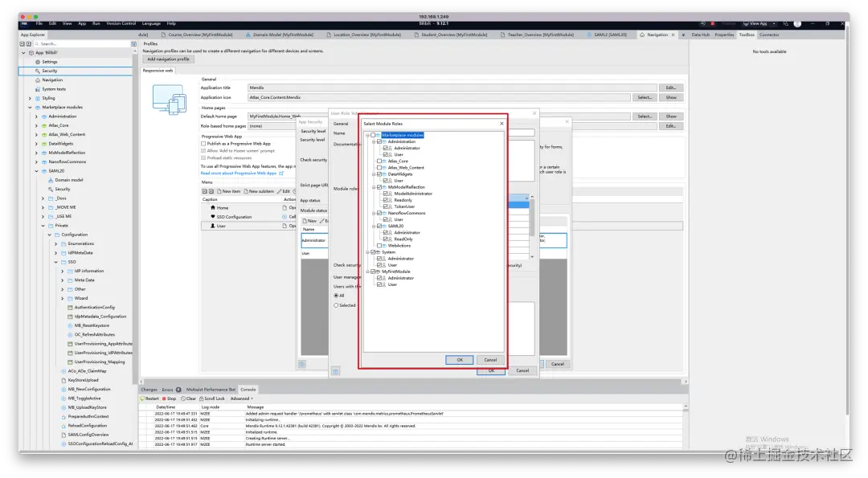The image size is (868, 478).
Task: Open the Student_Overview [MyFirstModule] editor tab
Action: point(454,35)
